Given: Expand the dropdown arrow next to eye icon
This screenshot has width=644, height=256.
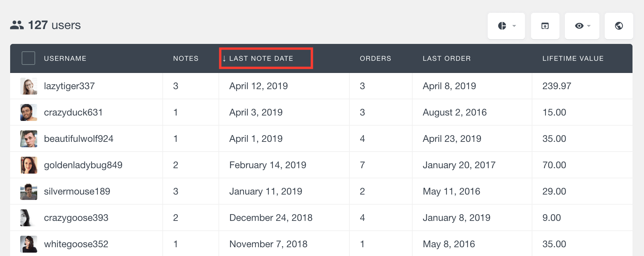Looking at the screenshot, I should click(x=589, y=26).
